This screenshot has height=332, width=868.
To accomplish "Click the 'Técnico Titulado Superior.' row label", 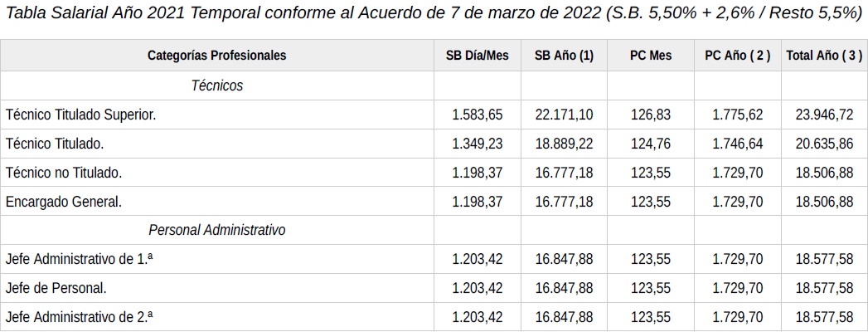I will [x=80, y=115].
